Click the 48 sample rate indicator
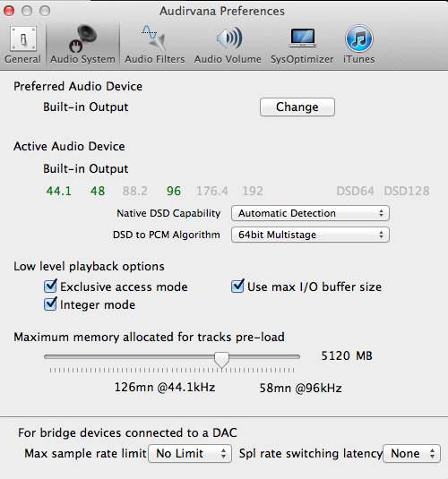 click(x=98, y=192)
